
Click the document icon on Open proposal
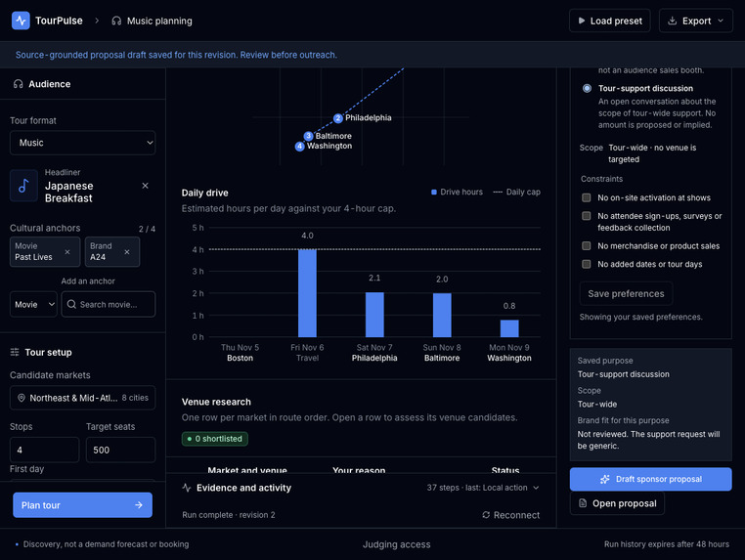pyautogui.click(x=583, y=503)
